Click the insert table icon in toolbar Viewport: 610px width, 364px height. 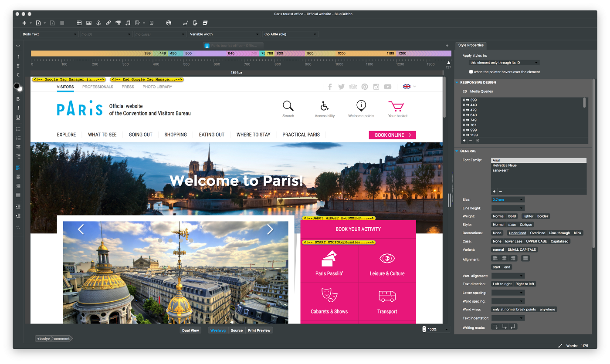tap(79, 23)
